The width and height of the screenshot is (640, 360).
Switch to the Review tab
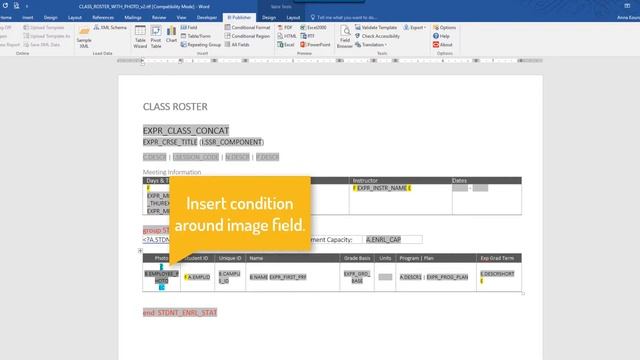[159, 18]
